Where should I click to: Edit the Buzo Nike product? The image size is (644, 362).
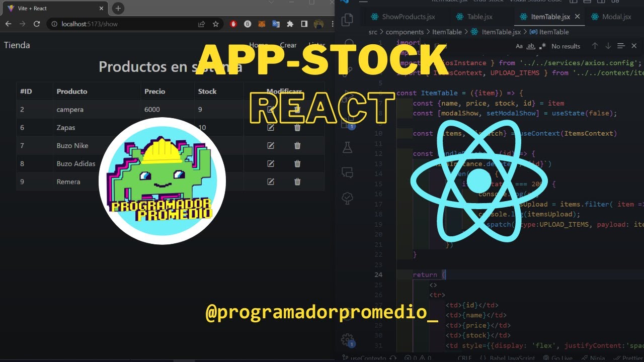pos(271,145)
